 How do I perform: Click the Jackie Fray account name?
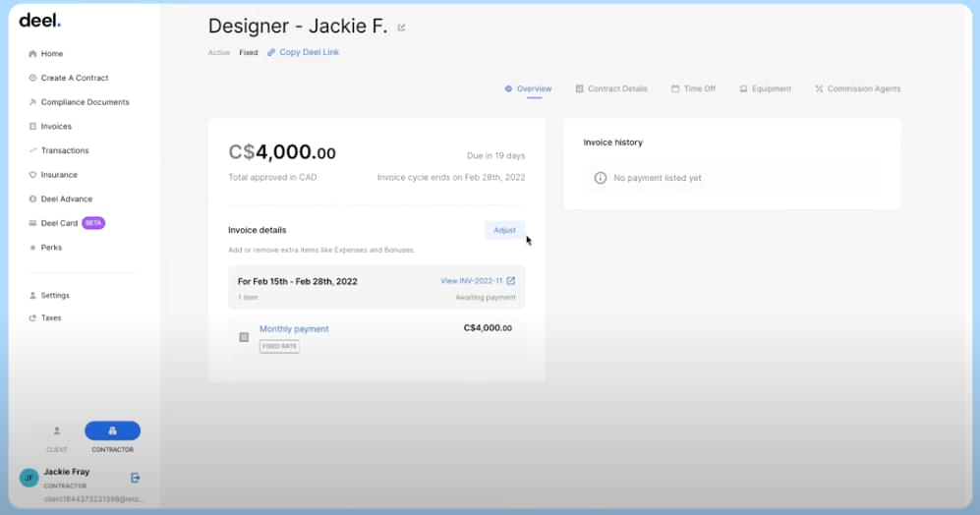pos(66,472)
